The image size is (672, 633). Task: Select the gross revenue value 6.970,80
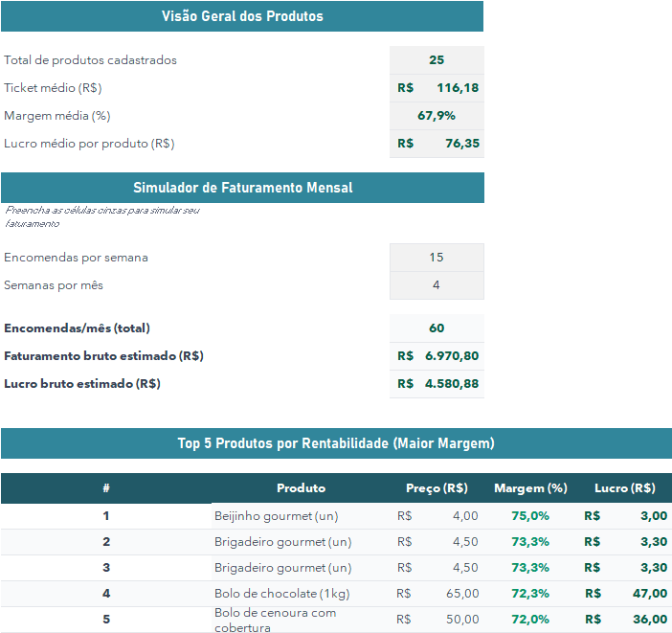tap(437, 356)
